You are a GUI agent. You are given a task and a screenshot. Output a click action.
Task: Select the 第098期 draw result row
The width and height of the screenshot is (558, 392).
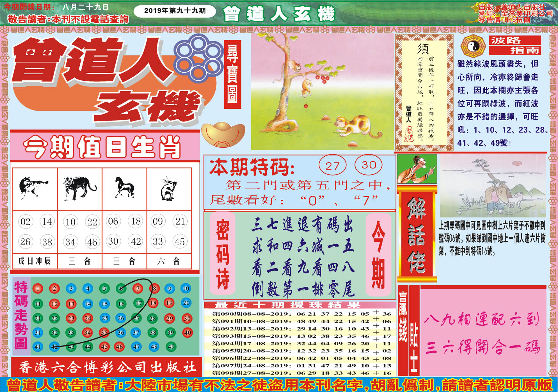click(x=300, y=373)
